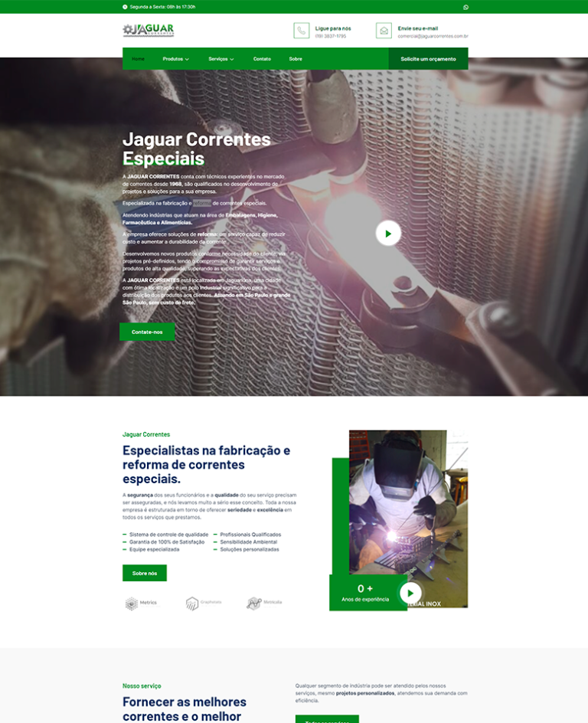Click the clock icon next to business hours
The height and width of the screenshot is (723, 588).
tap(126, 7)
